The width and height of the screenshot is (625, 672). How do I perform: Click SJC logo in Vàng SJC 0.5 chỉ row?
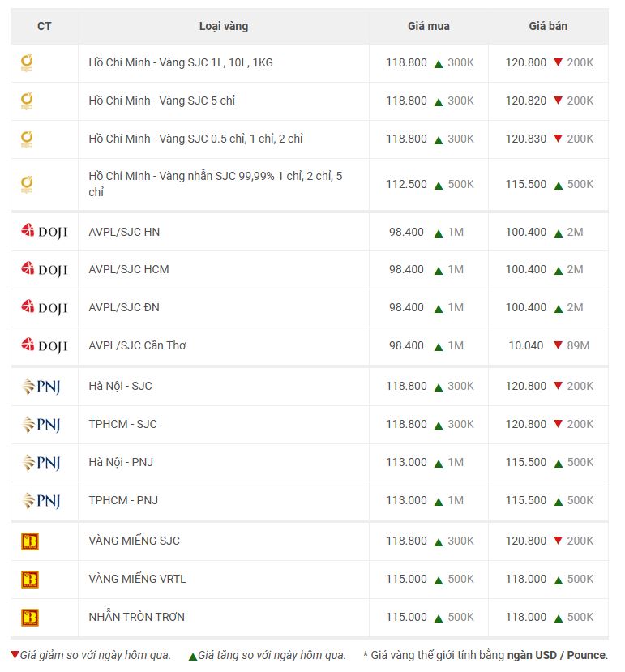(x=27, y=139)
